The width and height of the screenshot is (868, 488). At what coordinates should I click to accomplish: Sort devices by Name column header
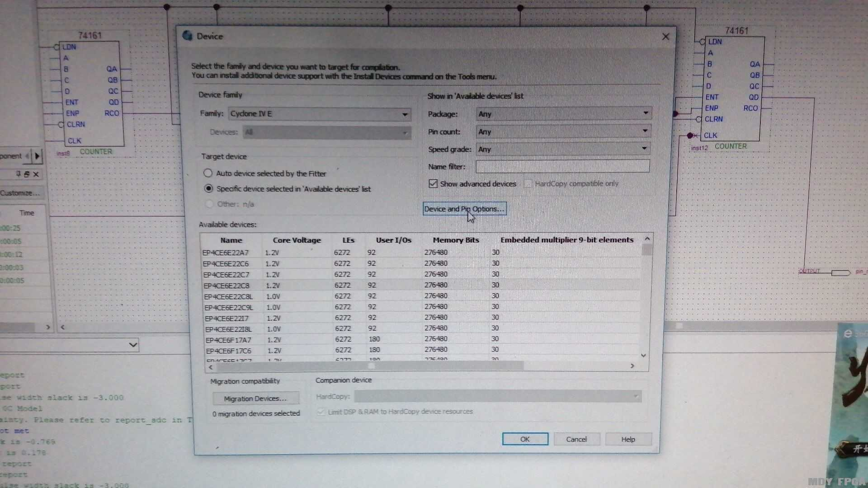[x=231, y=240]
